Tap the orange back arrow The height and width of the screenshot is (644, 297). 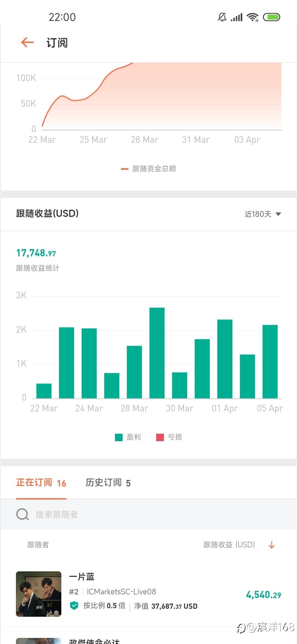[x=27, y=42]
